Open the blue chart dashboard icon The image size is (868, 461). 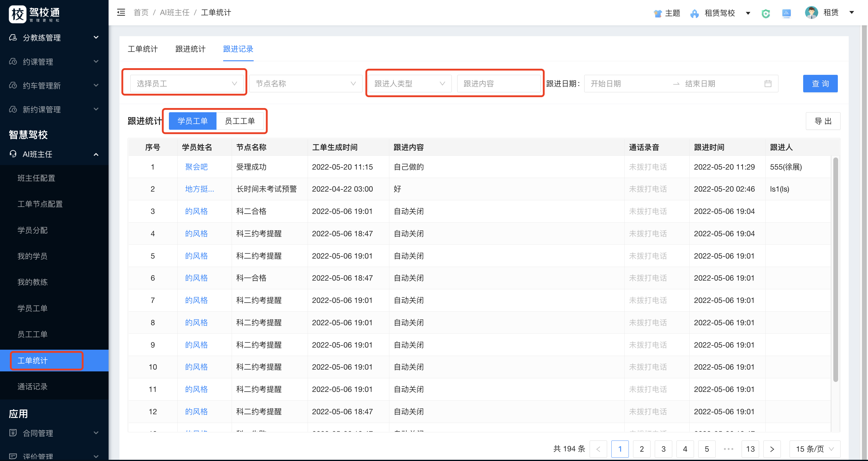point(787,14)
